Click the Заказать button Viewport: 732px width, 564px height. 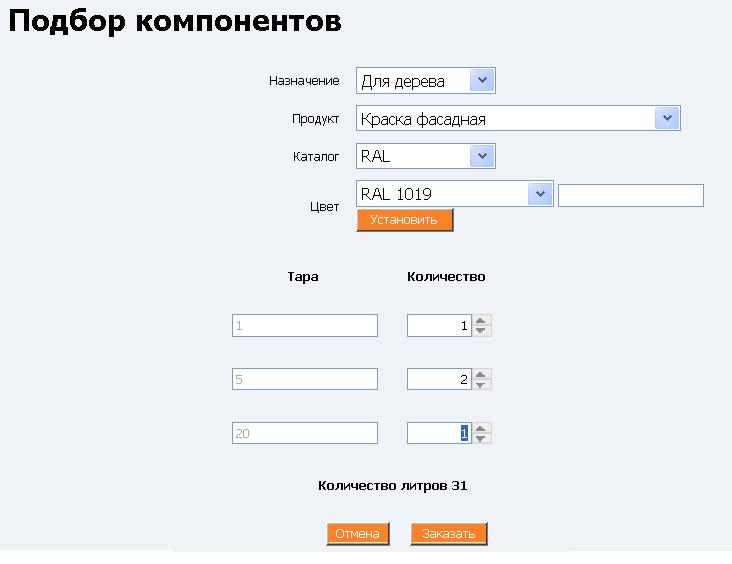coord(448,534)
